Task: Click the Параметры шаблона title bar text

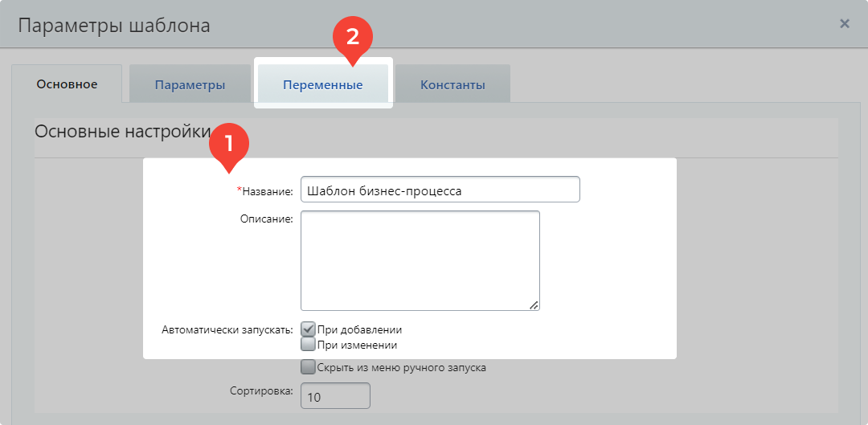Action: point(114,26)
